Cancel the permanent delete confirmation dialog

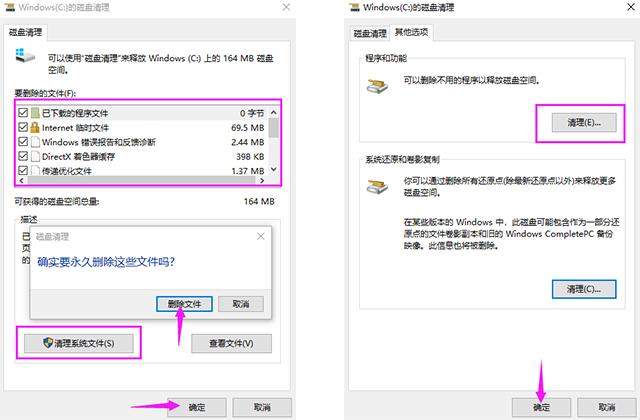[241, 304]
